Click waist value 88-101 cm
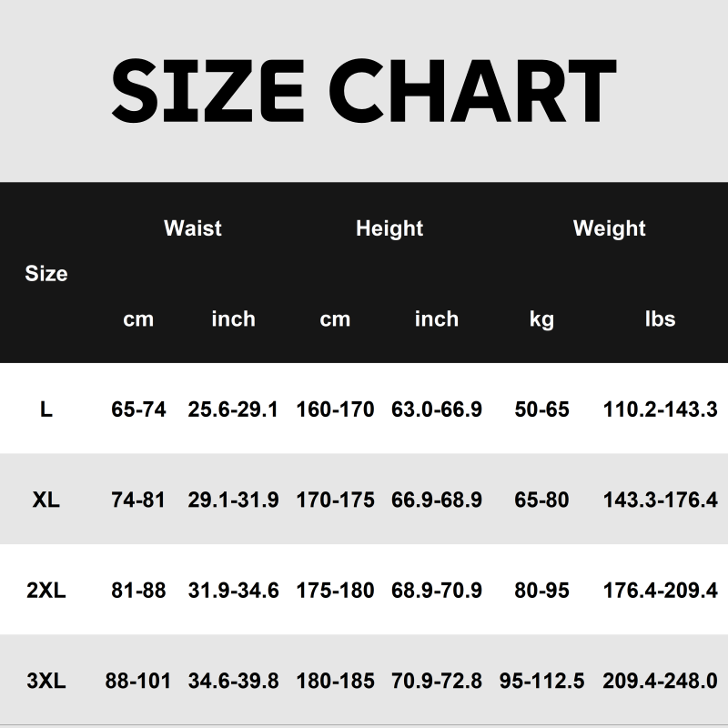This screenshot has height=728, width=728. pyautogui.click(x=139, y=681)
